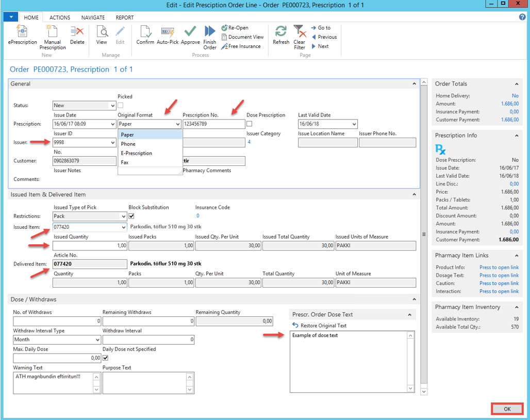Open the Withdraw Interval Type dropdown
This screenshot has width=530, height=420.
97,340
